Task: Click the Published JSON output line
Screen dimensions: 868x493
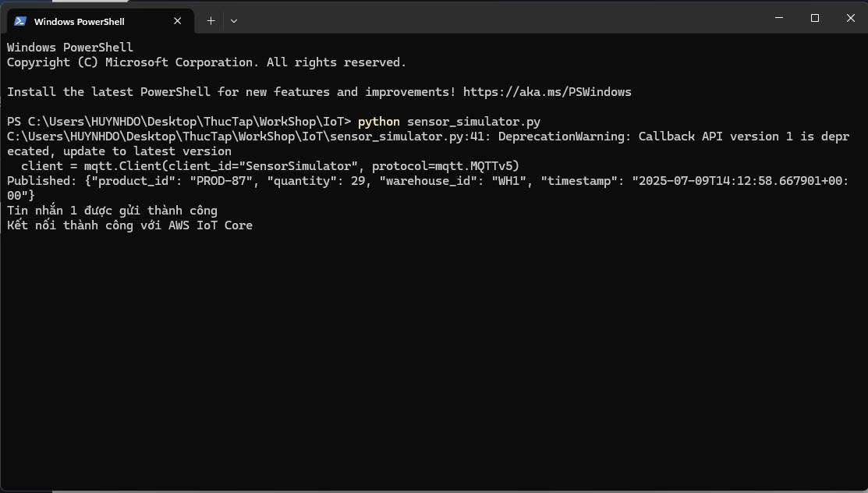Action: 427,181
